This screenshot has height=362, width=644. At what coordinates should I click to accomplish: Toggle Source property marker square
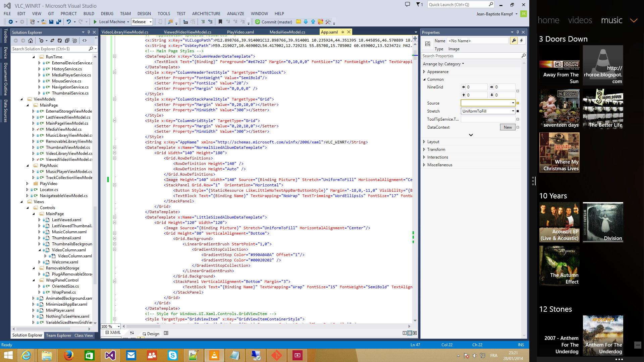518,103
